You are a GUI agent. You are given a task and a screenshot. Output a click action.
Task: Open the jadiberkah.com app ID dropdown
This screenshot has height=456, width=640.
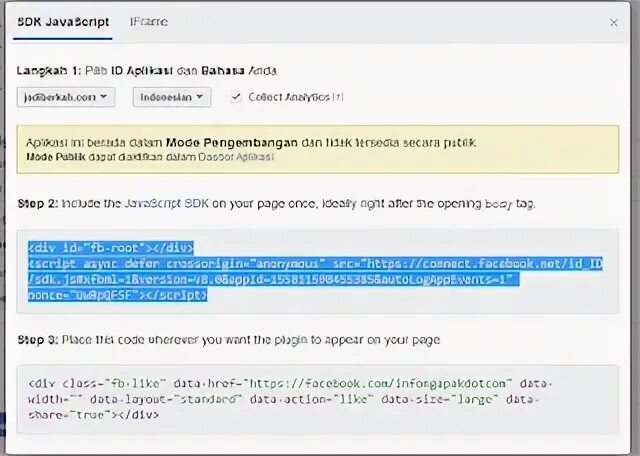pyautogui.click(x=66, y=97)
